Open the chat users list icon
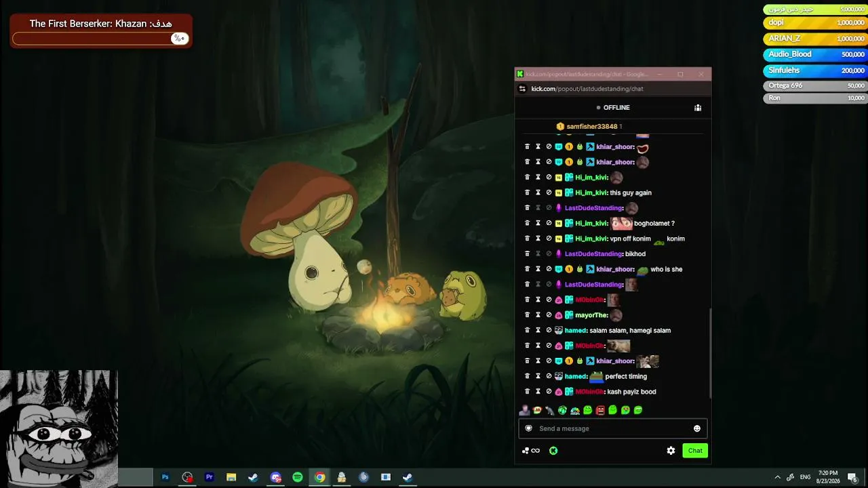 (x=698, y=108)
